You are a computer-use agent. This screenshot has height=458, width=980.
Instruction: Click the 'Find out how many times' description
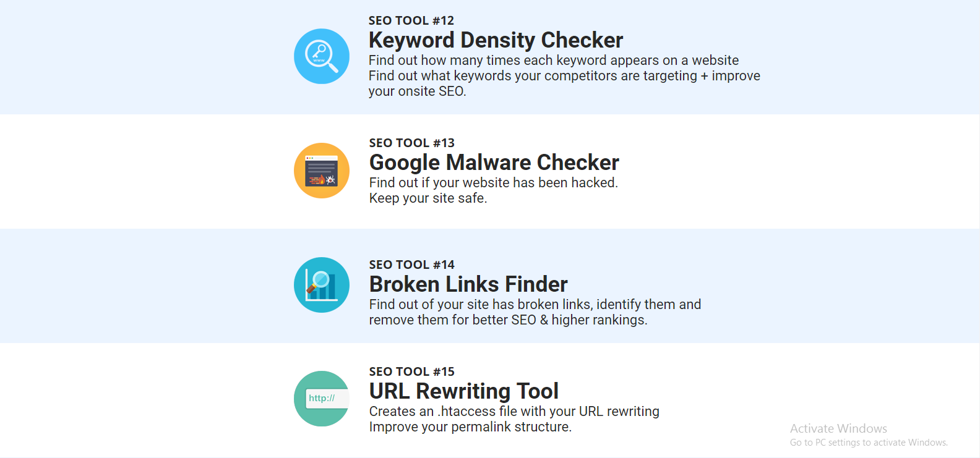tap(554, 61)
